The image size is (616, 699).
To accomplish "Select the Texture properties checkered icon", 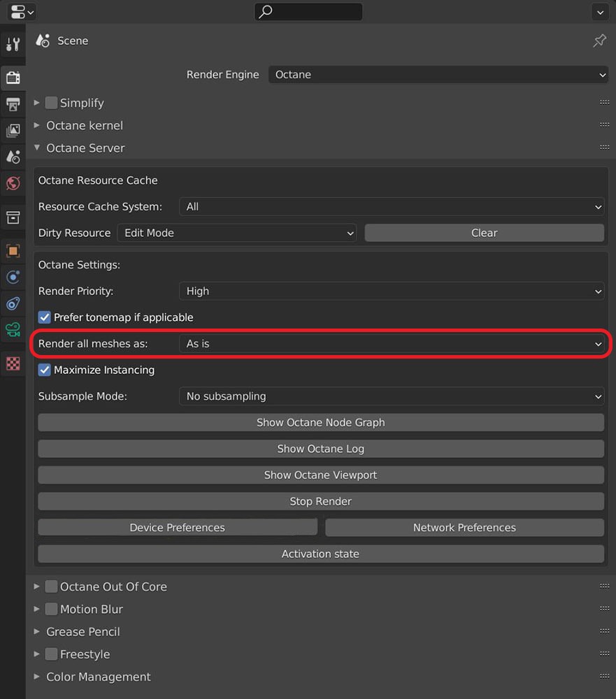I will point(13,363).
